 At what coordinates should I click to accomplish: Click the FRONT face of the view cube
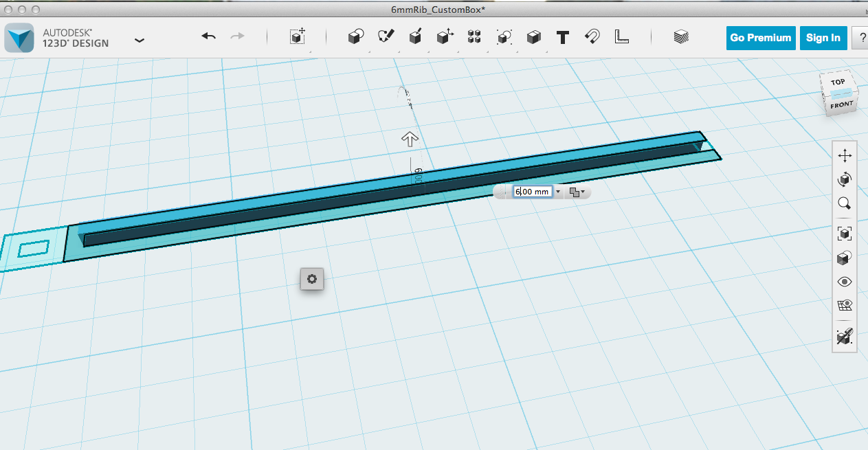841,104
